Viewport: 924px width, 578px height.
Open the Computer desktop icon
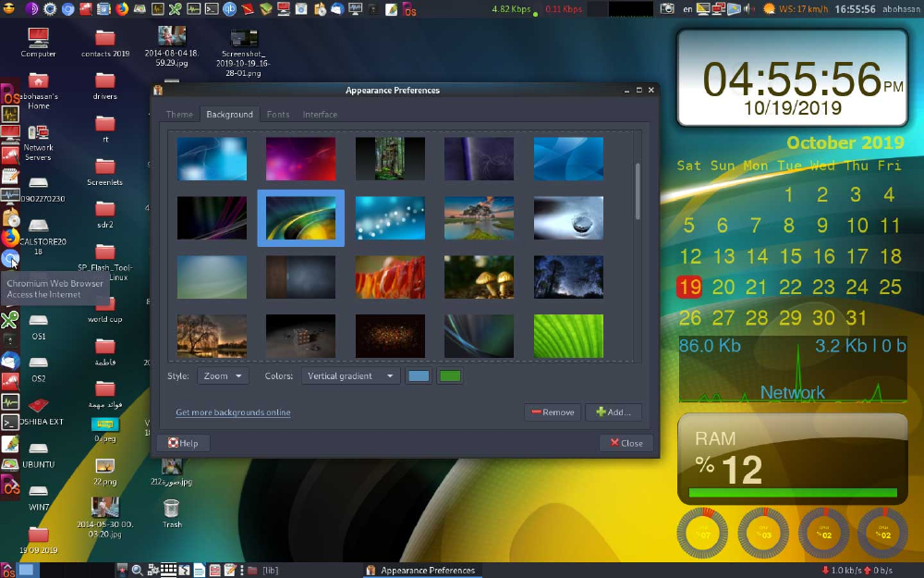(38, 43)
